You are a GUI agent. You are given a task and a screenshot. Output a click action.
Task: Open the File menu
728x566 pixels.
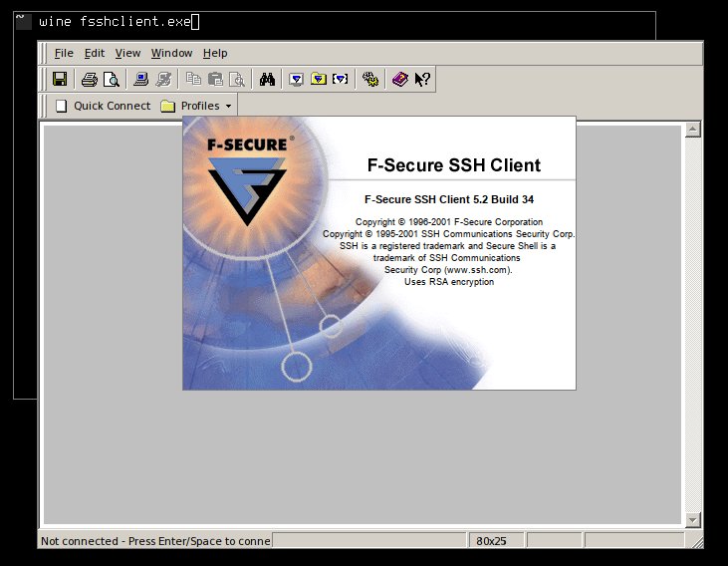click(64, 53)
